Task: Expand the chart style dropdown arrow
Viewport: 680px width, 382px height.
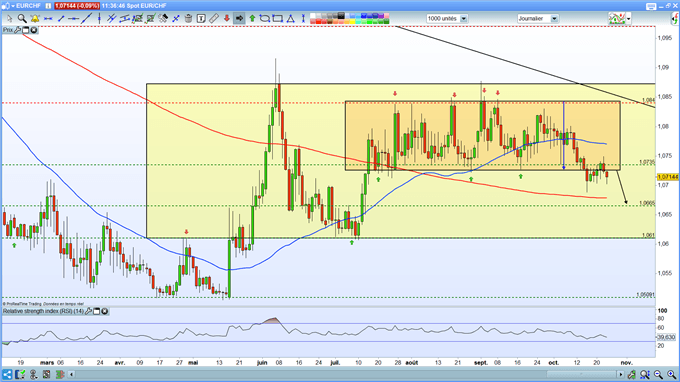Action: (x=629, y=19)
